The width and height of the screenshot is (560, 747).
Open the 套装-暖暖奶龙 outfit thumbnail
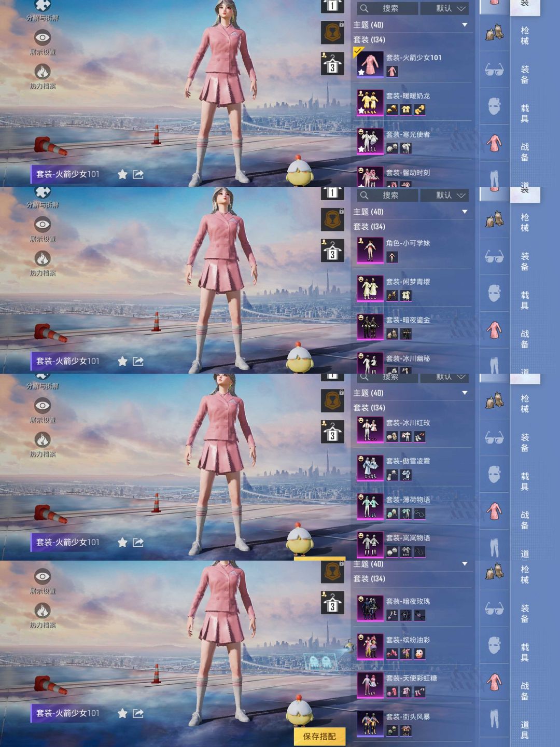pos(370,102)
